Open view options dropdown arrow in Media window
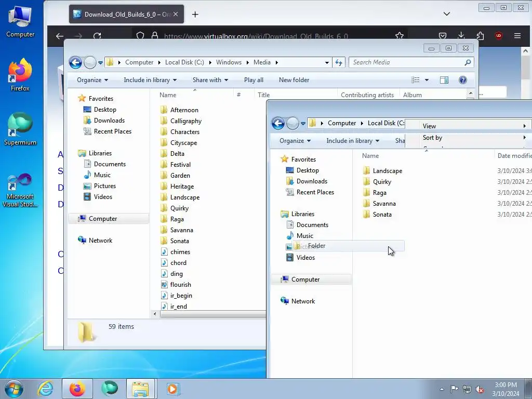The width and height of the screenshot is (532, 399). click(x=427, y=80)
